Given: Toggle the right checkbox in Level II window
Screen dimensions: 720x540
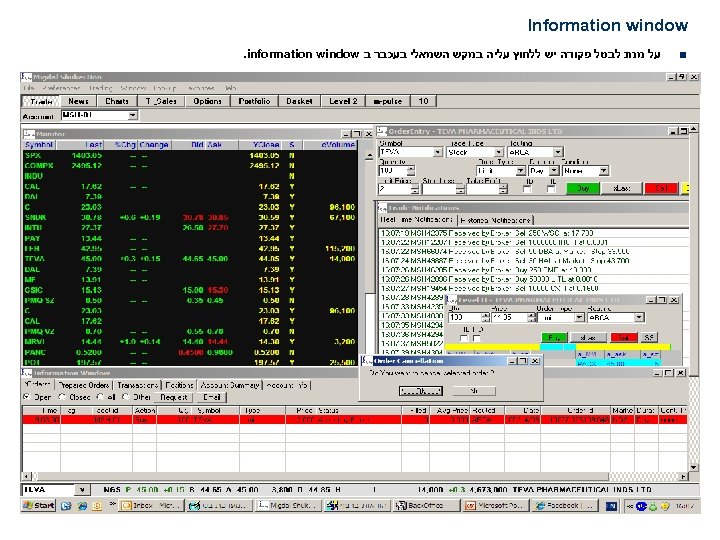Looking at the screenshot, I should (x=477, y=338).
